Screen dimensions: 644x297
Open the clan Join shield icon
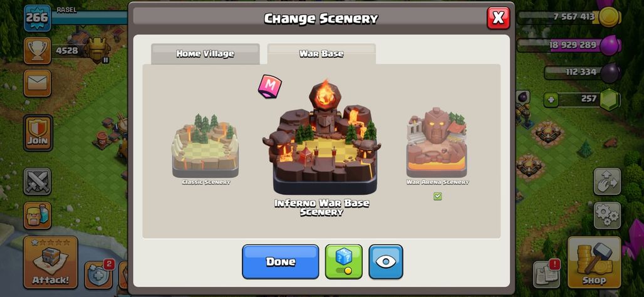(x=38, y=133)
